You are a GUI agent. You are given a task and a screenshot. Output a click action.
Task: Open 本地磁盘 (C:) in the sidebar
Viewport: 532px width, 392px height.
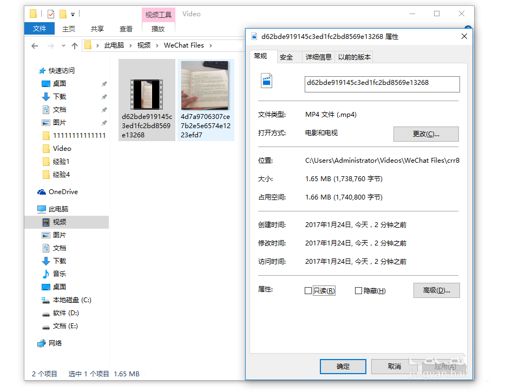click(71, 300)
